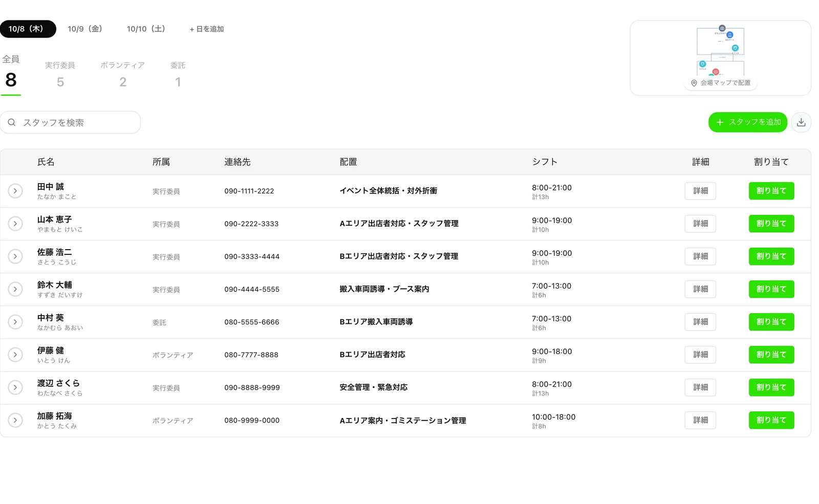Select the 10/8（木）date tab
The height and width of the screenshot is (504, 819).
pos(28,29)
